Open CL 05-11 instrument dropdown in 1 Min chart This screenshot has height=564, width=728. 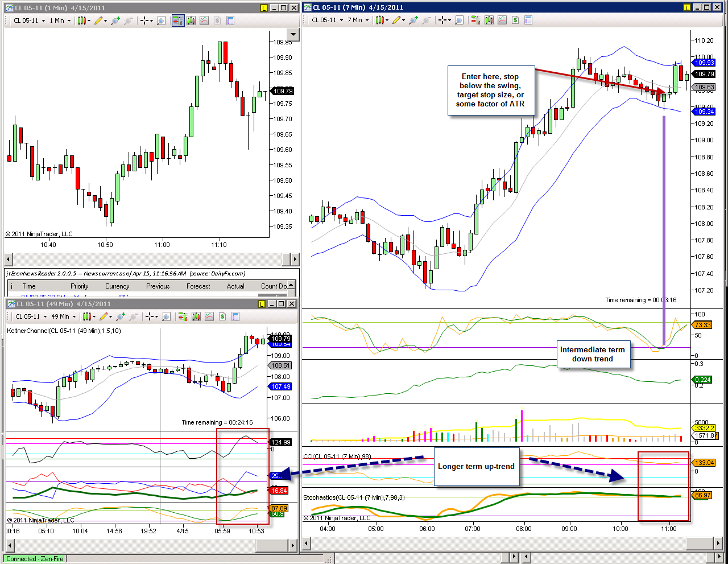pyautogui.click(x=29, y=20)
